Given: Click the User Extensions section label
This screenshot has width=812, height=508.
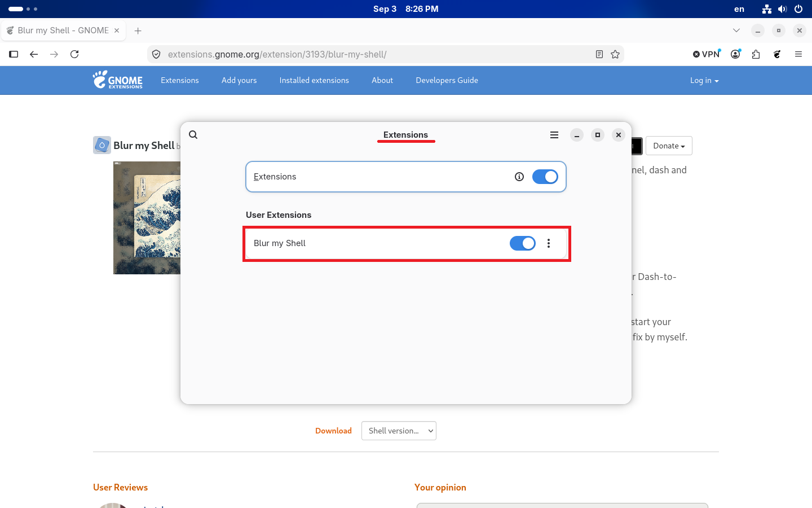Looking at the screenshot, I should pos(279,215).
